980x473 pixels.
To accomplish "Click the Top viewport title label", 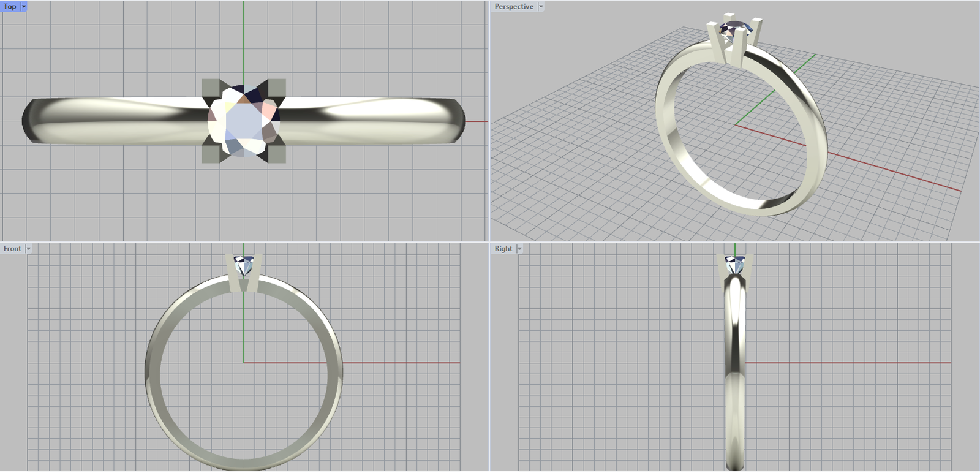I will [x=10, y=7].
